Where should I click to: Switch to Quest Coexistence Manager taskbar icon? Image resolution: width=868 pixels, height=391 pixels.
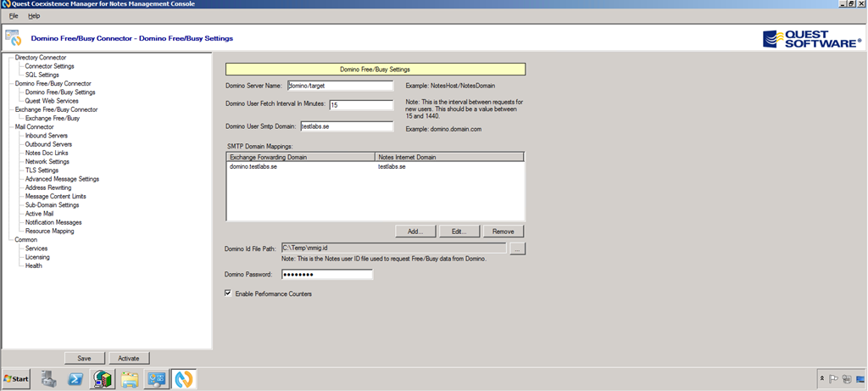(x=183, y=379)
